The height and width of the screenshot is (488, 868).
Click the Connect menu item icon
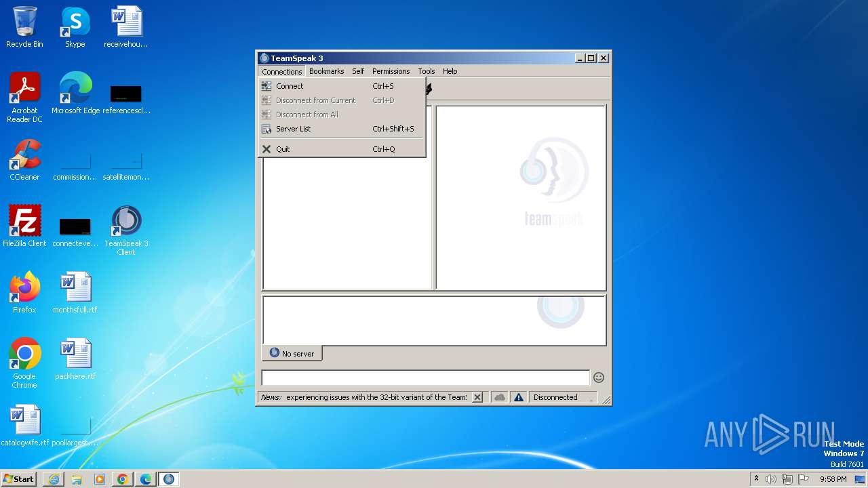pos(267,86)
